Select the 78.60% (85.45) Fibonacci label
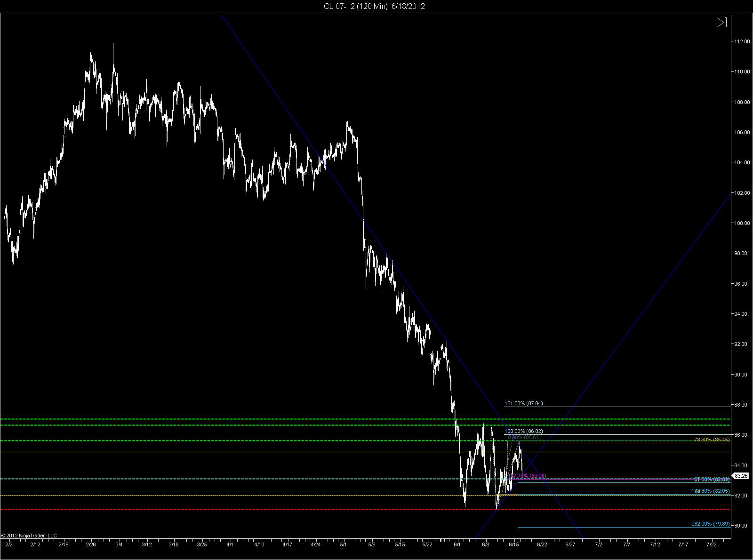Viewport: 753px width, 560px height. pos(712,440)
